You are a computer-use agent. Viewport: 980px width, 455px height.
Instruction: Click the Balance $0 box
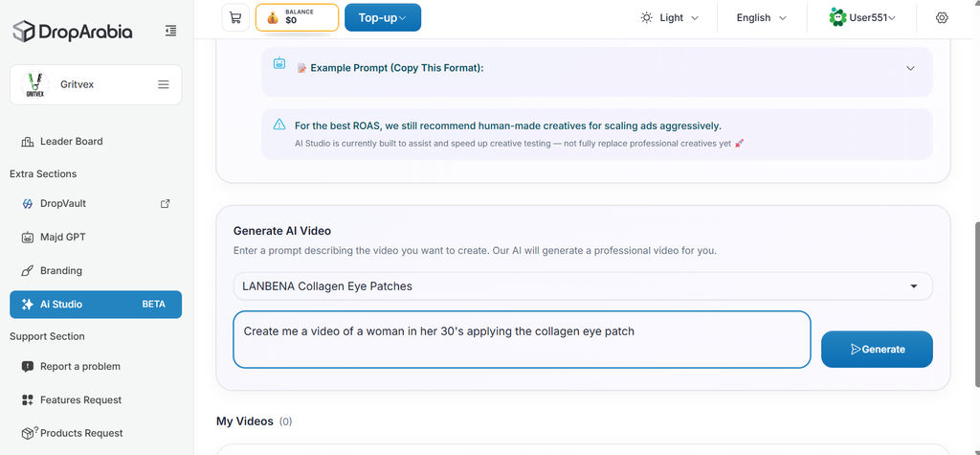[x=297, y=17]
